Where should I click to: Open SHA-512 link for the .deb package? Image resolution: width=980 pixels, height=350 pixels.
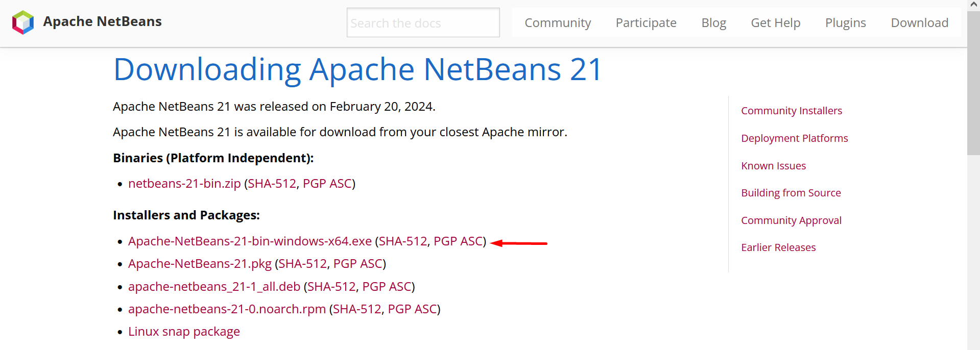click(x=331, y=287)
